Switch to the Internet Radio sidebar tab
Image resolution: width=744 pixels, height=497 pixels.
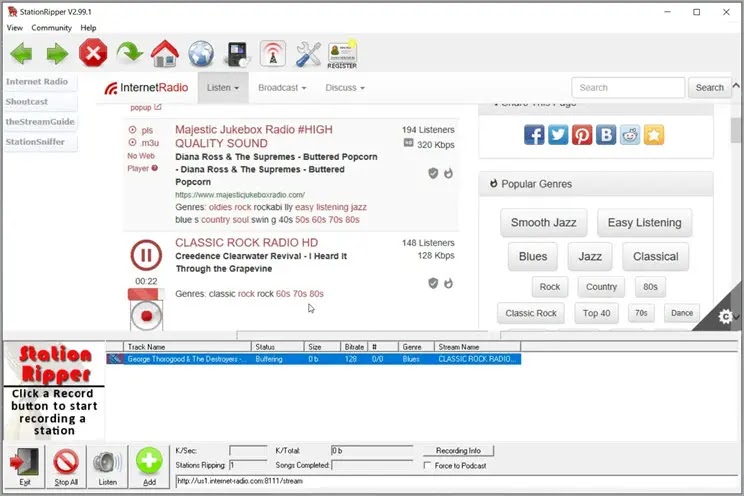click(41, 82)
